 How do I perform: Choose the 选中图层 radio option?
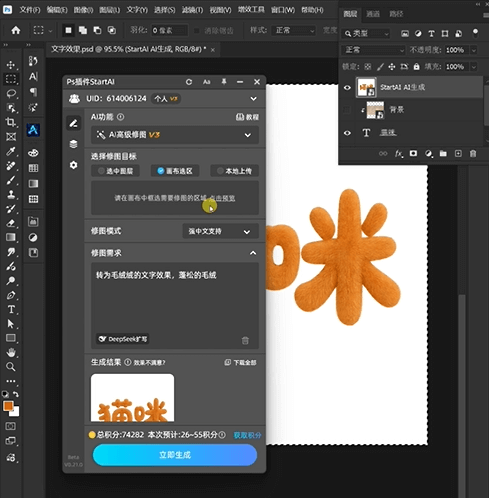(x=115, y=171)
